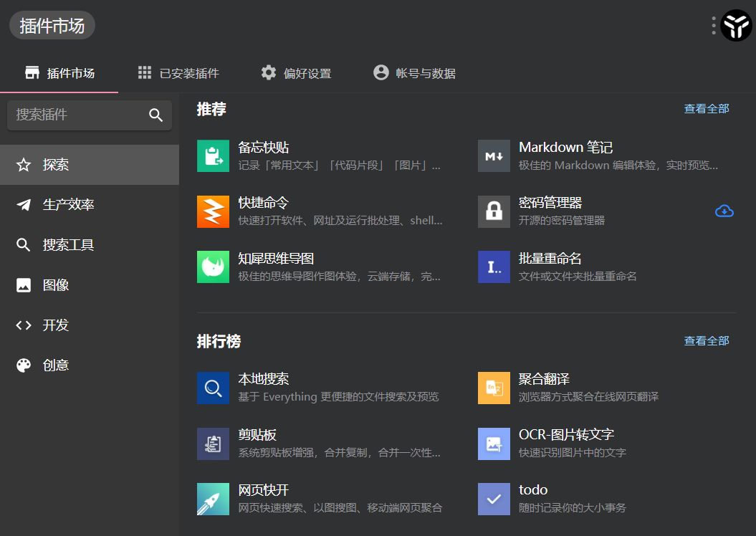756x536 pixels.
Task: Click the plugin search input field
Action: pyautogui.click(x=79, y=115)
